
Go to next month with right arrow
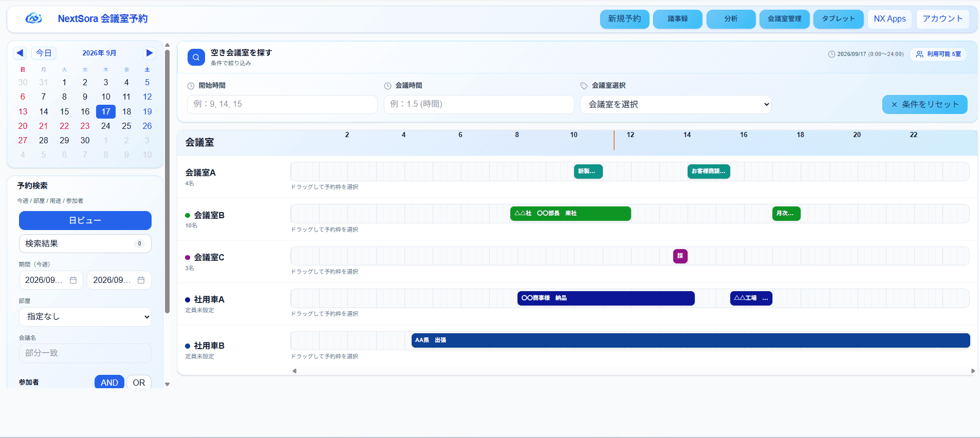(x=149, y=53)
